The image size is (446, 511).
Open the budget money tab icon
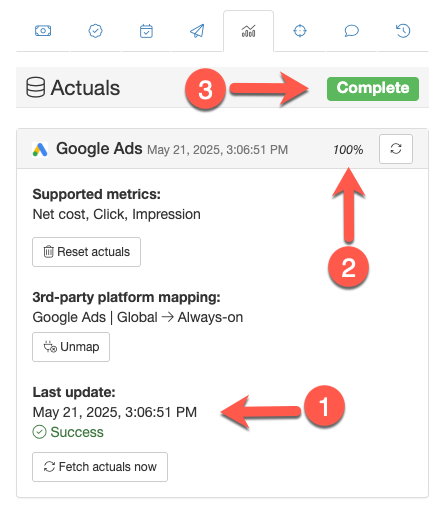click(43, 31)
